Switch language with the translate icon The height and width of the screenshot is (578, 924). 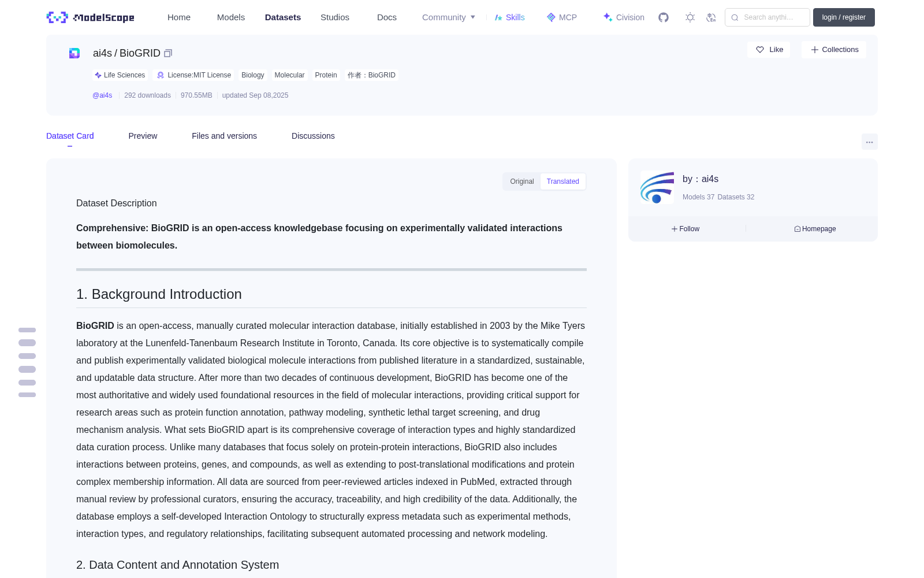click(x=711, y=17)
